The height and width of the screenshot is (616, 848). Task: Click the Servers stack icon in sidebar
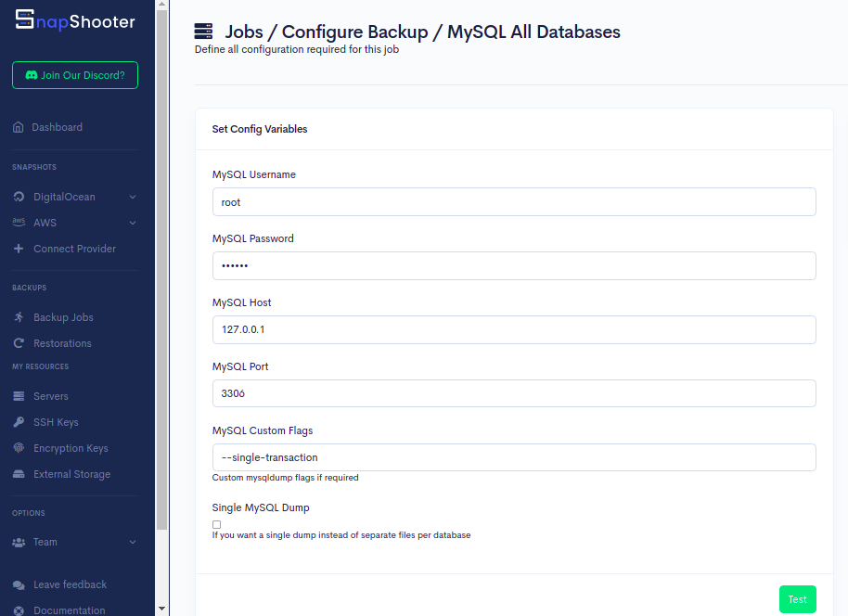[x=19, y=396]
